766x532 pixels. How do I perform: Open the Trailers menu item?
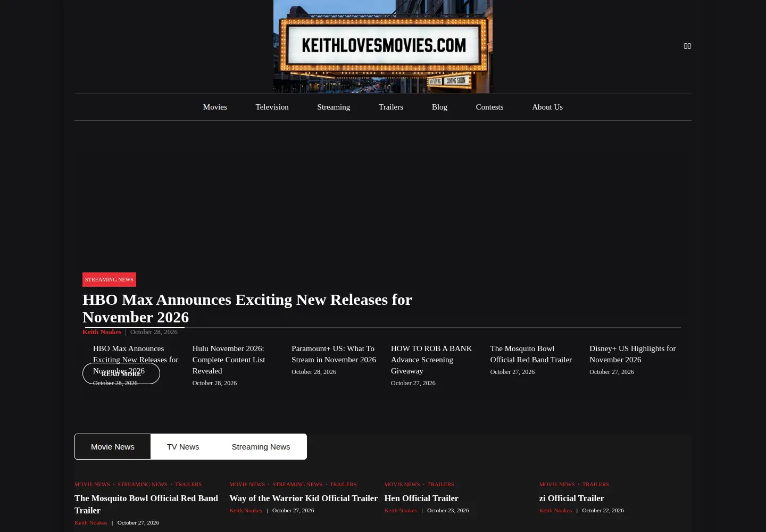coord(391,107)
